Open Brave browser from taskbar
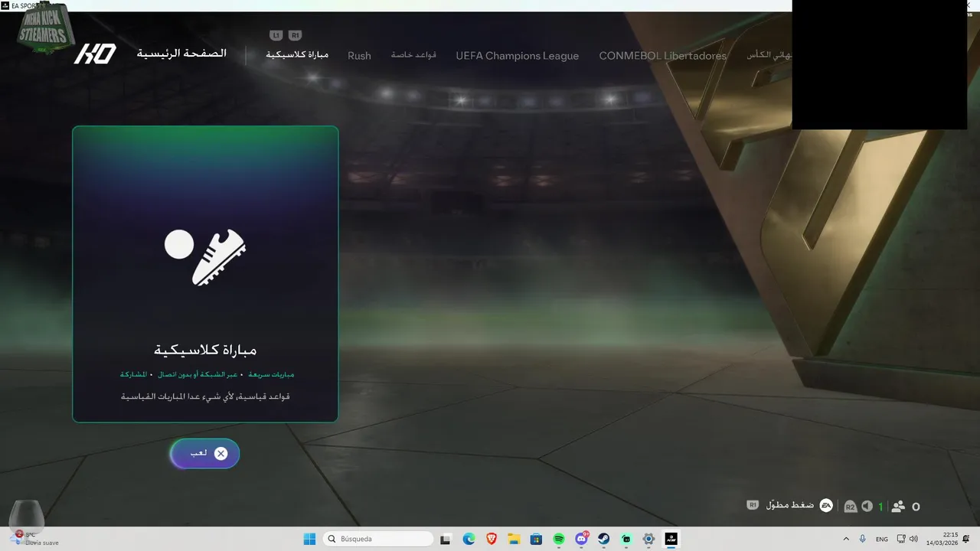The height and width of the screenshot is (551, 980). click(x=492, y=539)
